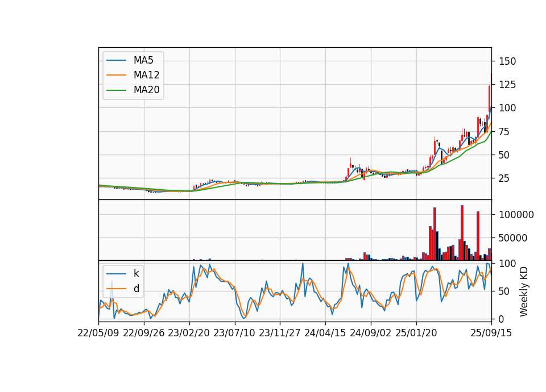Click the 25/09/15 date label
Screen dimensions: 546x392
491,333
